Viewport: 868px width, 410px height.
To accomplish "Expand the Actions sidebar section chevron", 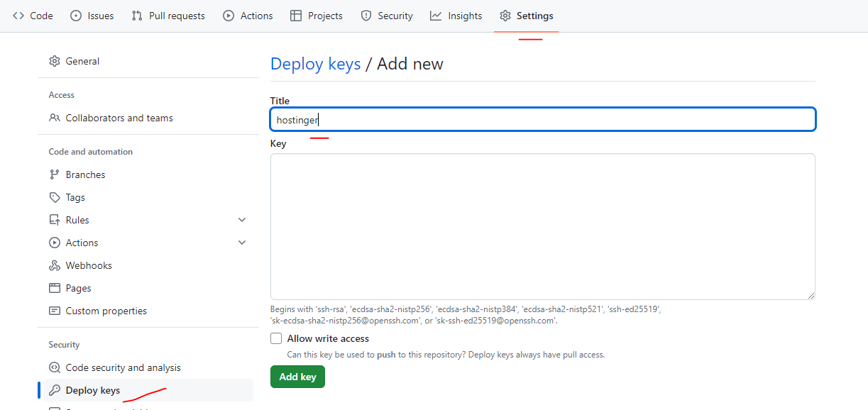I will coord(242,243).
